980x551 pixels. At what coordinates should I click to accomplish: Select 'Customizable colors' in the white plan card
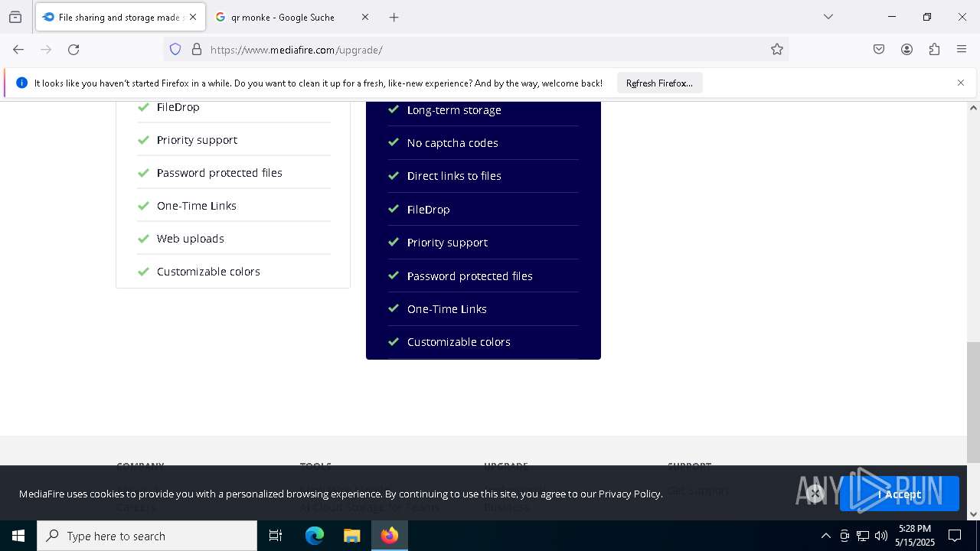208,272
